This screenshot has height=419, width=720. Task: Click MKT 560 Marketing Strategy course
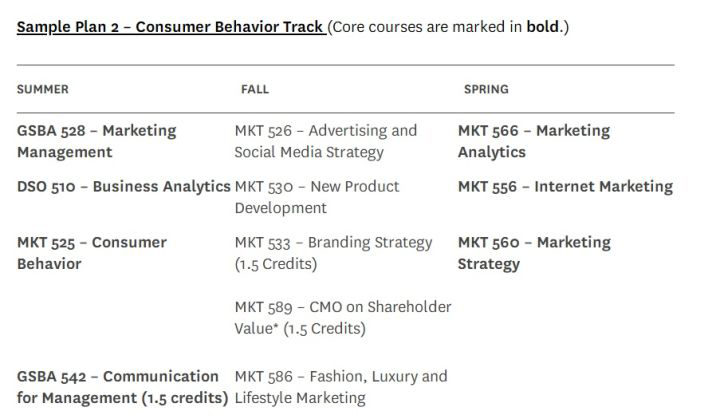(533, 253)
